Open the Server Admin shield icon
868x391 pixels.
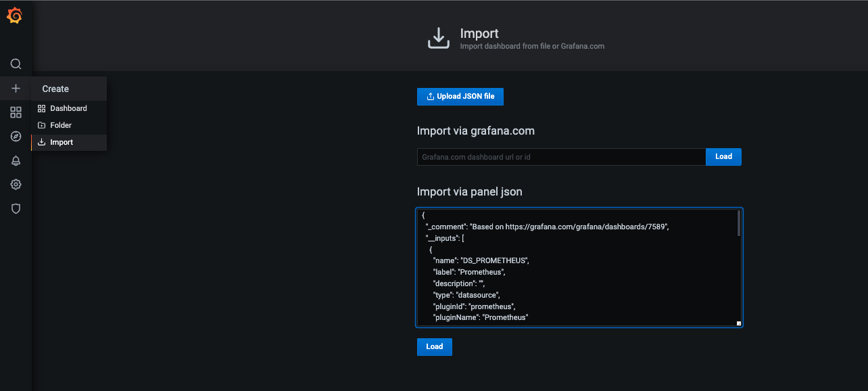click(16, 208)
